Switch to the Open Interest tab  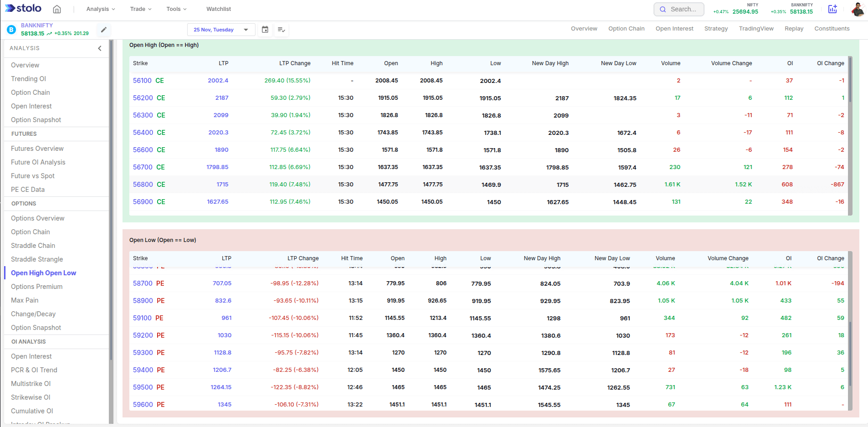click(674, 29)
